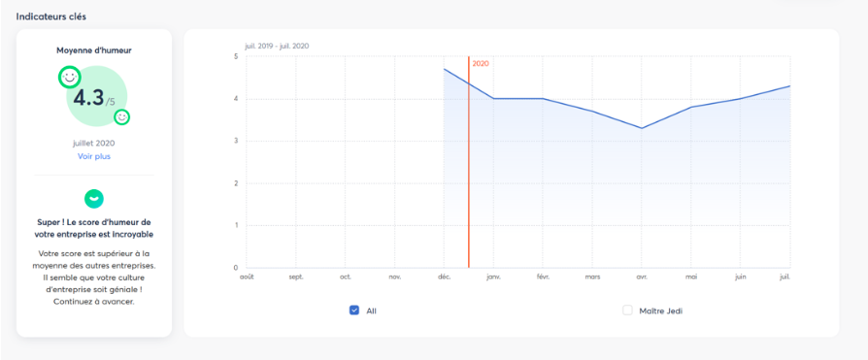Click the Maître Jedi legend label

pos(660,311)
